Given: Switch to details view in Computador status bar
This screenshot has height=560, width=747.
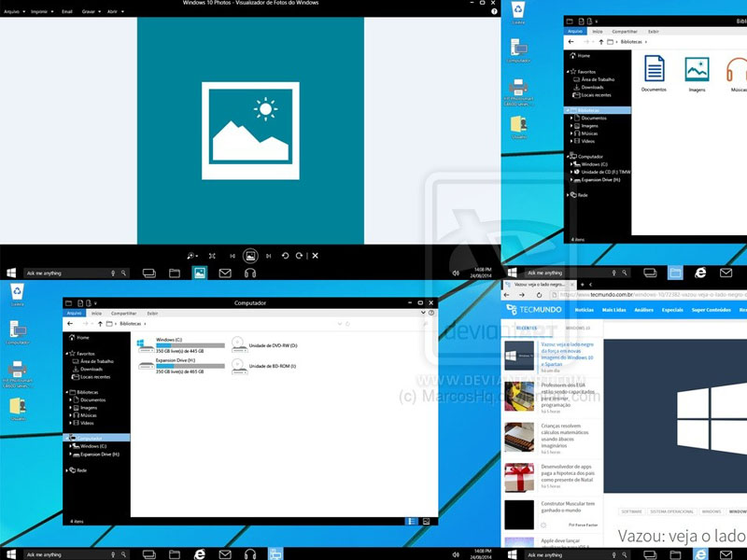Looking at the screenshot, I should (412, 522).
